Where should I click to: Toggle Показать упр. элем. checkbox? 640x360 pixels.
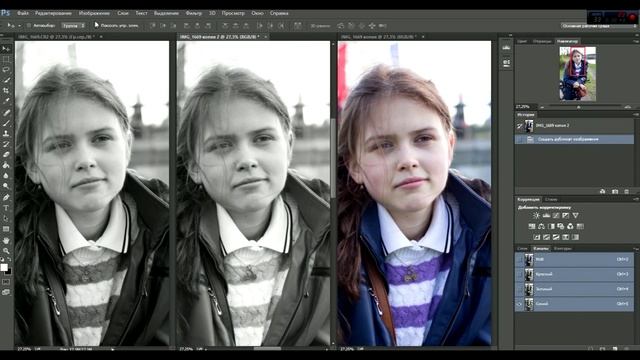tap(96, 25)
